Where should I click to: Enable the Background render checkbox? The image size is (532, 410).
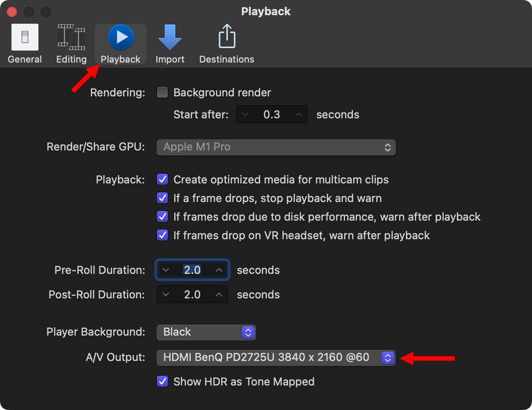(x=162, y=93)
